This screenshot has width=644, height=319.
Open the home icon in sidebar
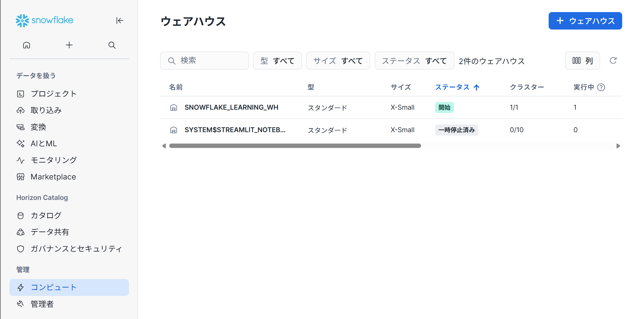(27, 45)
